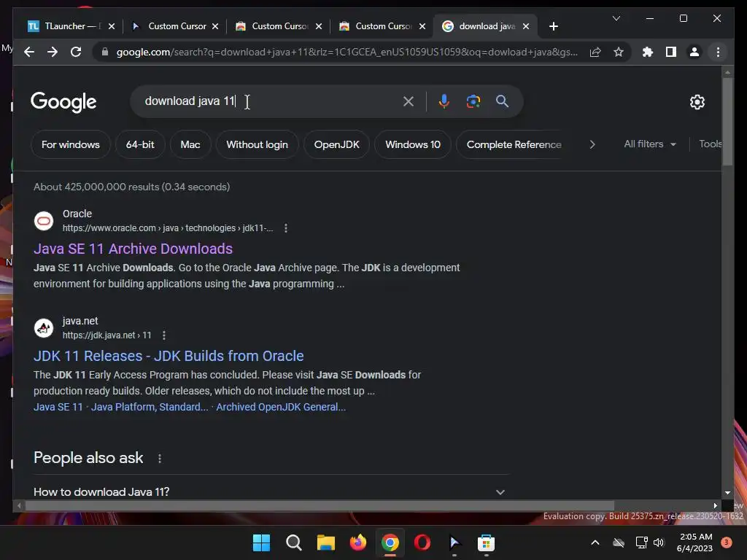Switch to TLauncher tab
The image size is (747, 560).
coord(65,26)
